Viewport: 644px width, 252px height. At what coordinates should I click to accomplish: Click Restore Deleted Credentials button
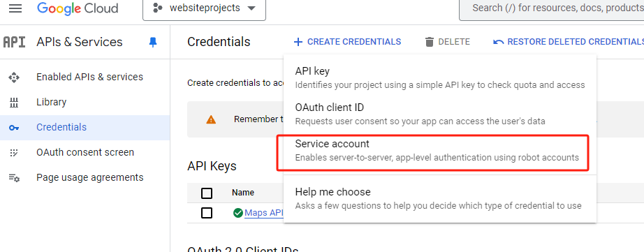tap(569, 42)
